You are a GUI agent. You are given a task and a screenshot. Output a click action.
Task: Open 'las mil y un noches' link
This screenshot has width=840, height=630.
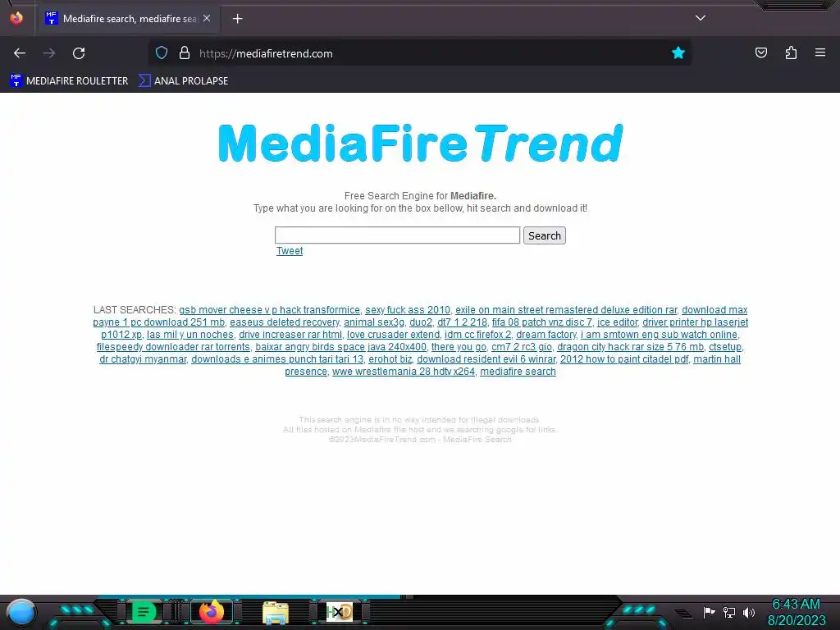190,335
